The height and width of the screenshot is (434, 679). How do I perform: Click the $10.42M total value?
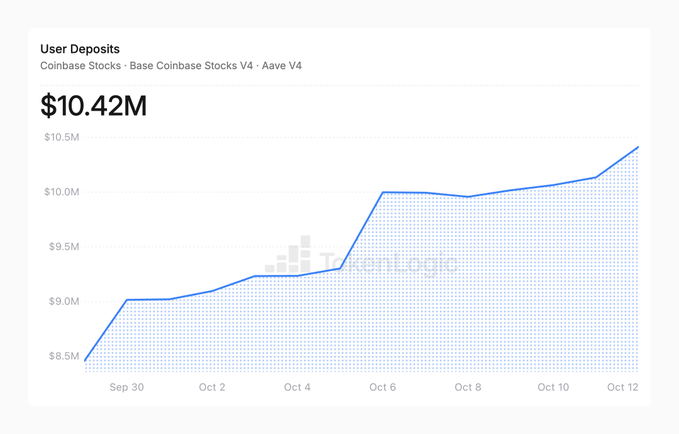click(x=94, y=106)
